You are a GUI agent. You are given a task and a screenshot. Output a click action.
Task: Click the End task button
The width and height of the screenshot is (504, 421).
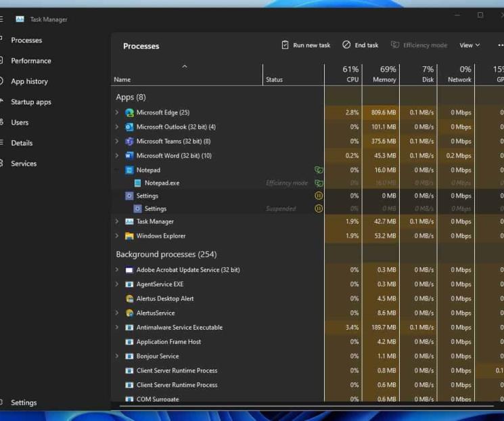click(x=360, y=45)
